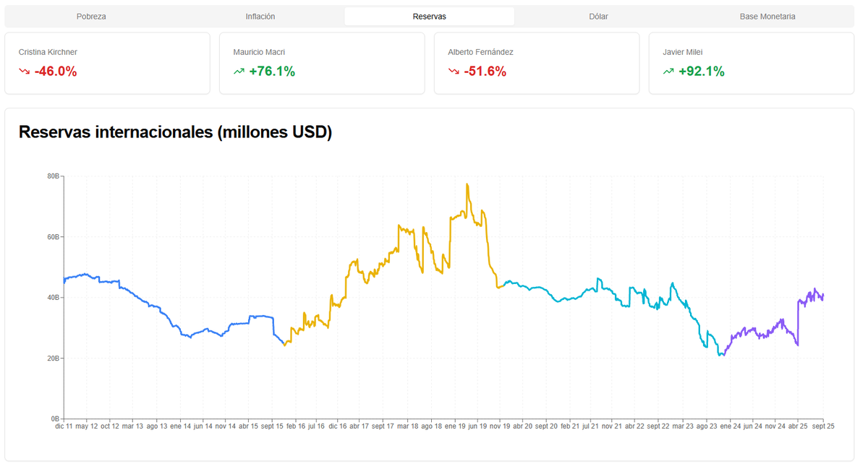868x472 pixels.
Task: Click the mar 13 x-axis label
Action: [x=132, y=426]
